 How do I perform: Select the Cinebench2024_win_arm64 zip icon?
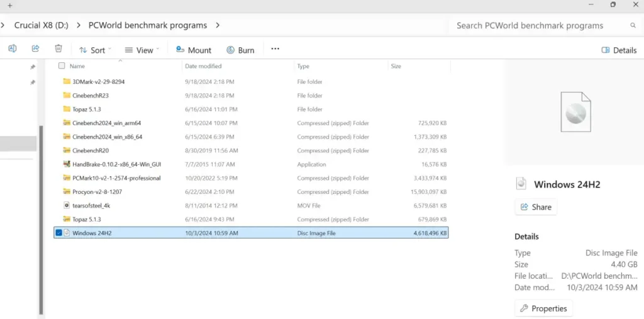point(67,123)
